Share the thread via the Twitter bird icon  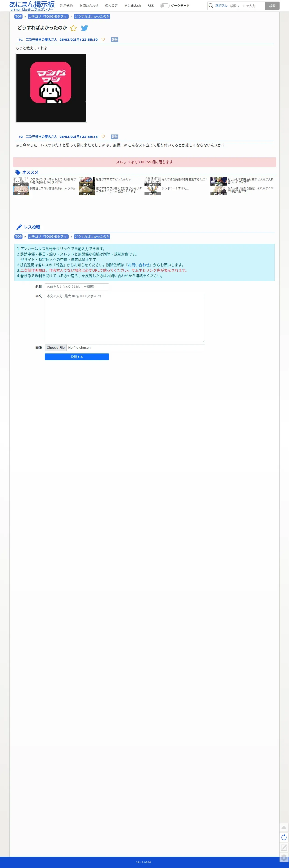(x=85, y=28)
